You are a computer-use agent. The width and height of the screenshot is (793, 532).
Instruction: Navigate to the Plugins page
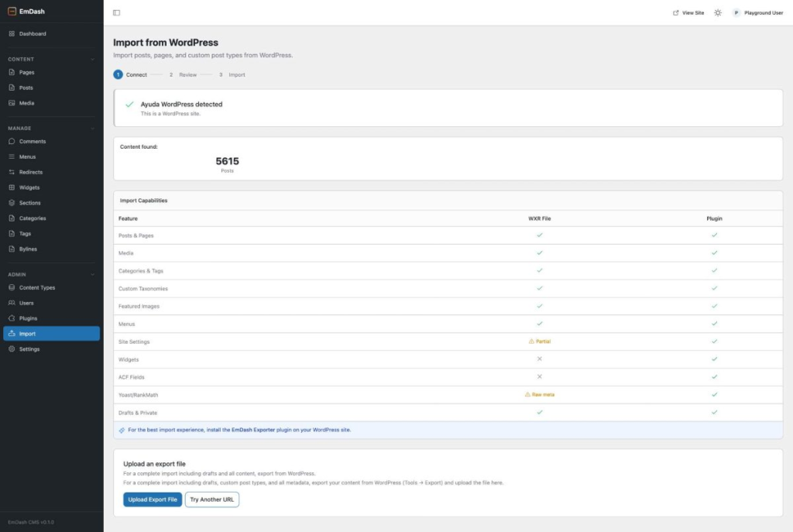(x=28, y=318)
